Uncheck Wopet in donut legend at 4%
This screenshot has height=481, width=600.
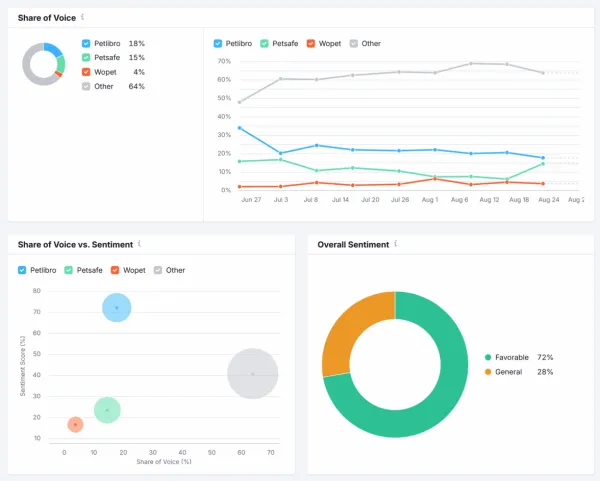click(86, 72)
